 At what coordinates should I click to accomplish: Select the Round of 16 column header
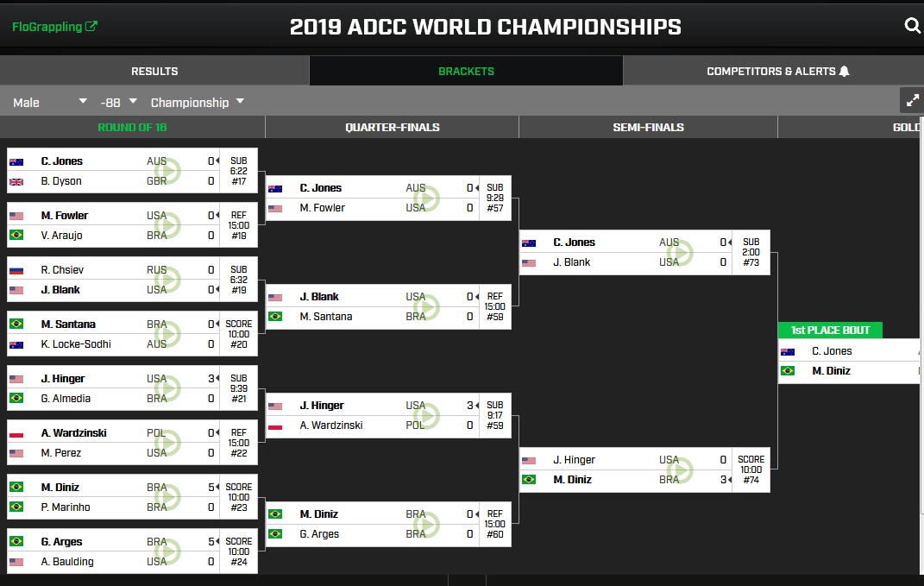pos(132,128)
